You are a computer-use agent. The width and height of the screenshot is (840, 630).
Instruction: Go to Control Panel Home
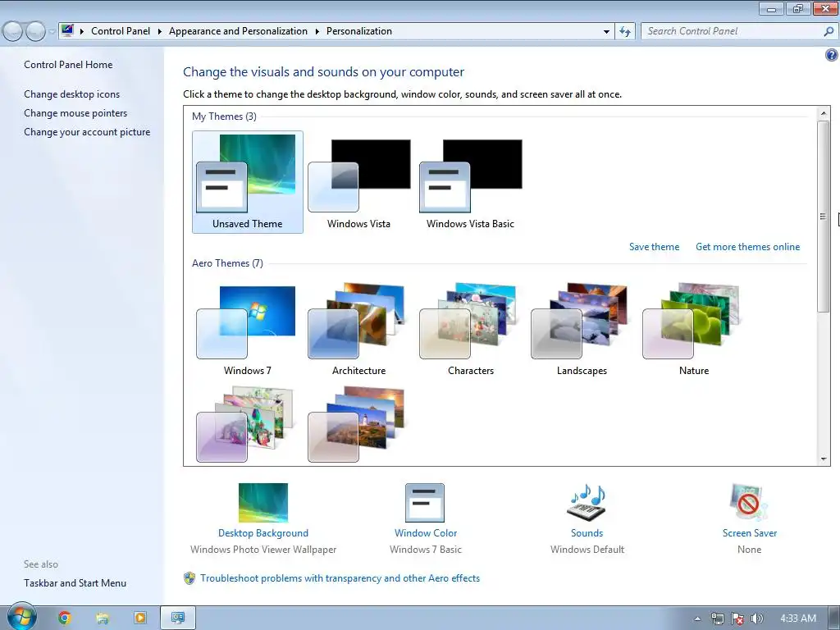pyautogui.click(x=68, y=65)
